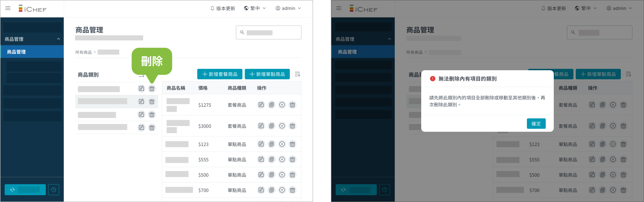Click the search field in left screenshot

[269, 32]
